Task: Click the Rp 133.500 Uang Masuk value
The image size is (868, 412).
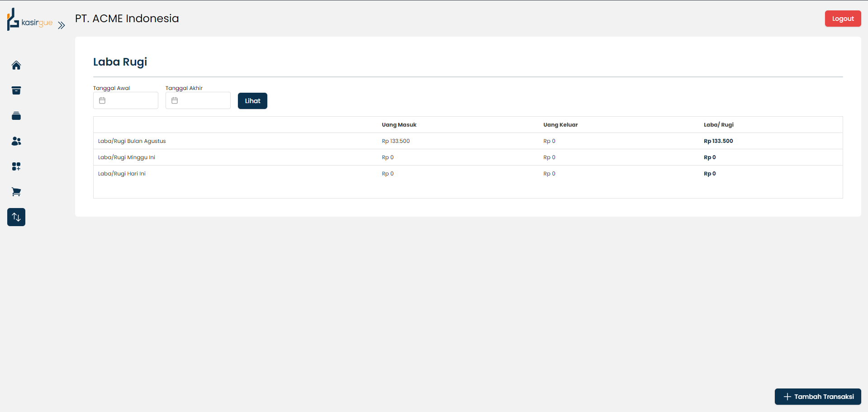Action: coord(396,141)
